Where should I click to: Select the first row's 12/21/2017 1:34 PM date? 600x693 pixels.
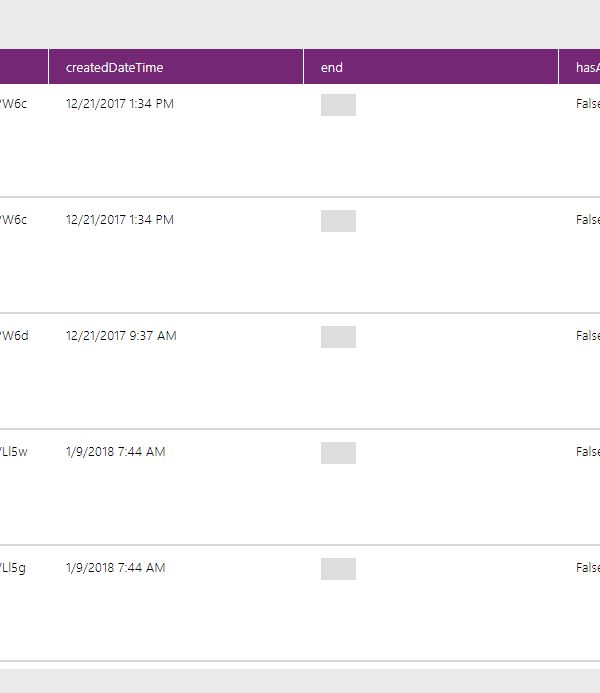119,104
